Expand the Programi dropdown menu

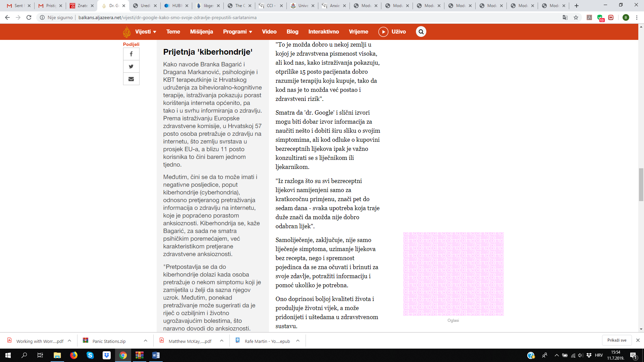coord(237,32)
